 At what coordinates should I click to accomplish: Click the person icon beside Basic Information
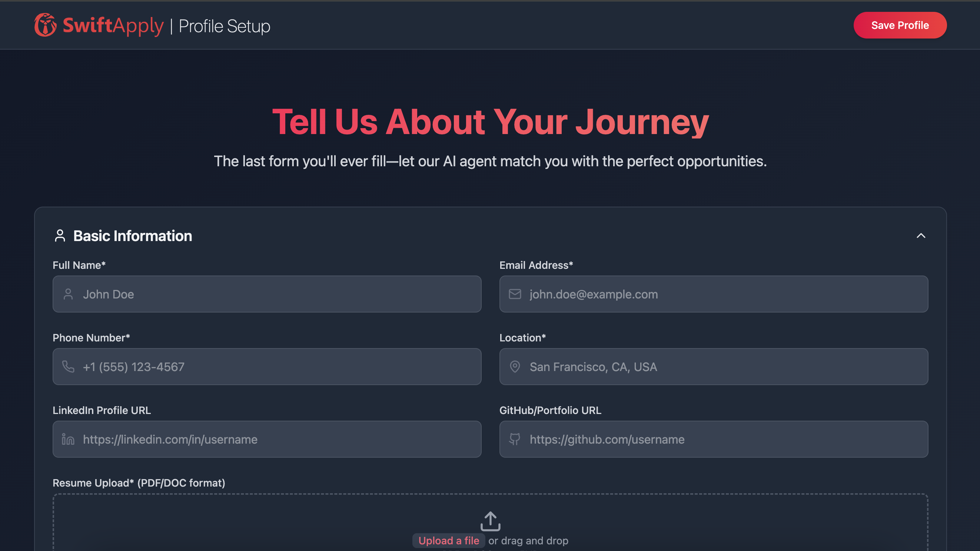pos(60,236)
